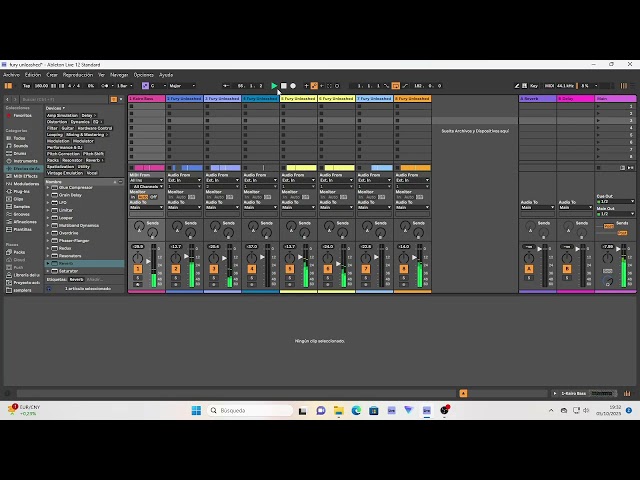Open the quantization menu set to 1 Bar

click(125, 86)
